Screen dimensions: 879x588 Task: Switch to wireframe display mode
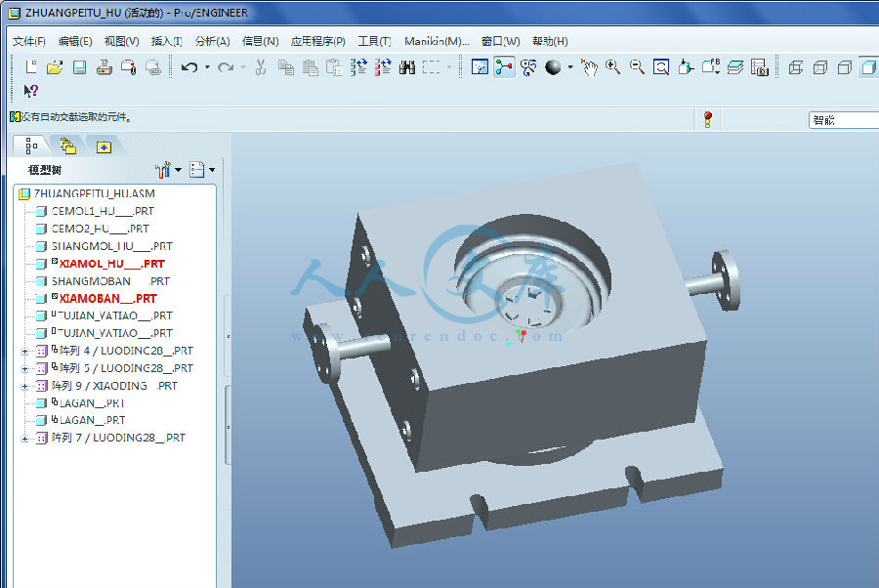click(796, 67)
